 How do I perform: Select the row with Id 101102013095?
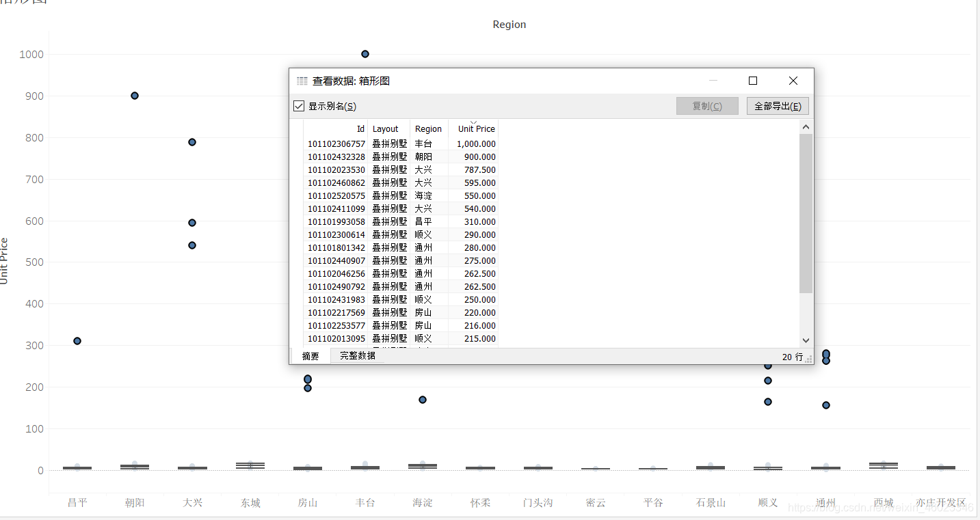point(401,338)
